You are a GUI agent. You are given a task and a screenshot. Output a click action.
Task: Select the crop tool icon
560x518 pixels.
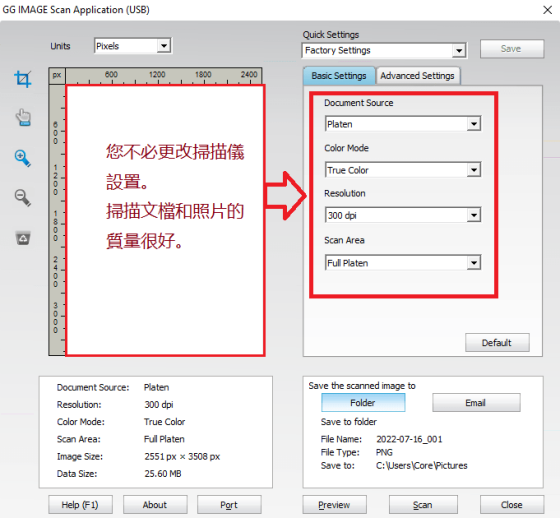pos(23,79)
